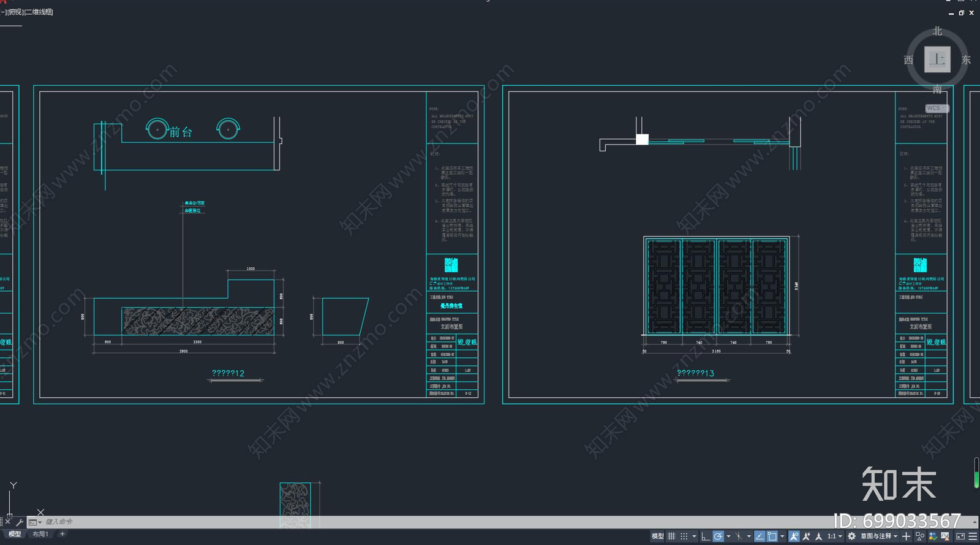Screen dimensions: 980x545
Task: Open the 草图与注释 workspace menu
Action: [x=879, y=536]
